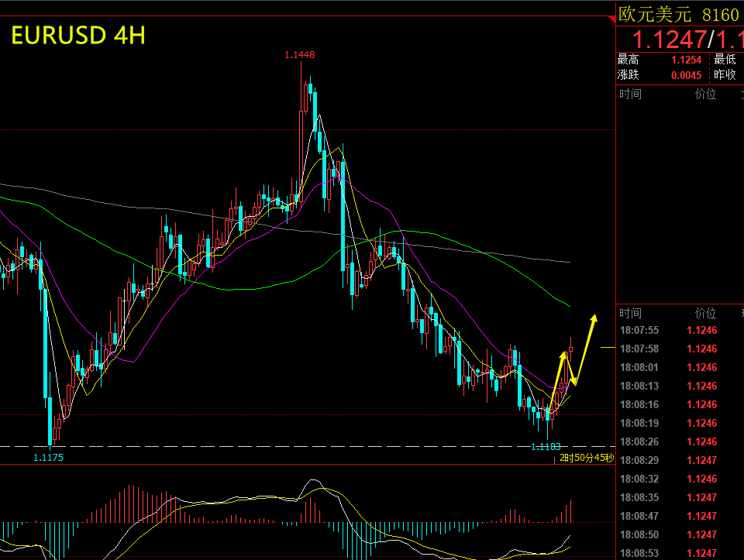
Task: Click the tallest candle under 1.1448
Action: [301, 132]
